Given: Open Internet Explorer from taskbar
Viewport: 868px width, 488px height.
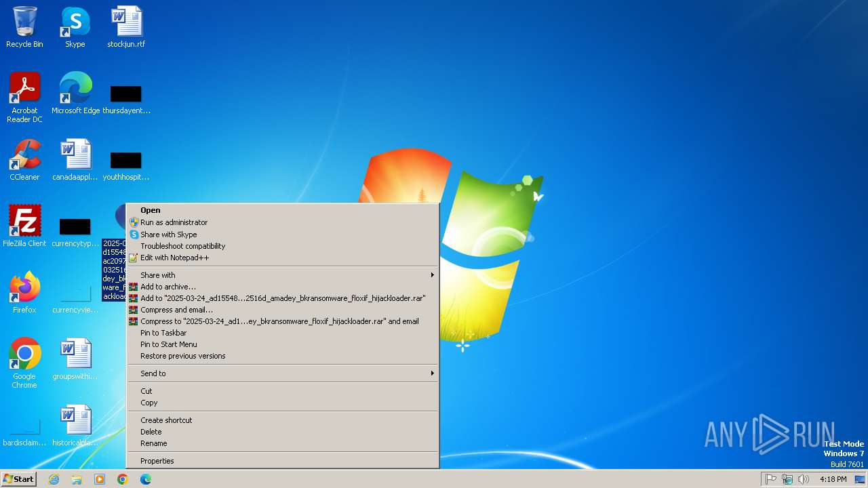Looking at the screenshot, I should click(54, 479).
